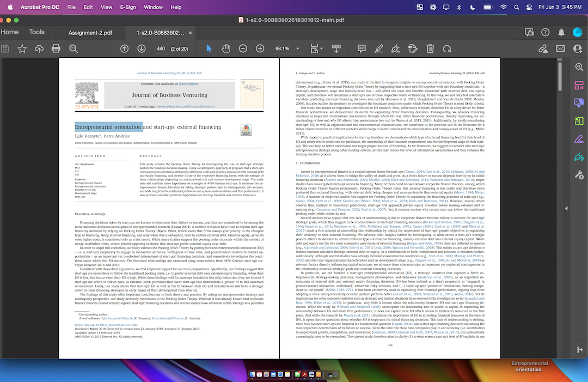Open the Compress PDF side tool

(x=579, y=121)
